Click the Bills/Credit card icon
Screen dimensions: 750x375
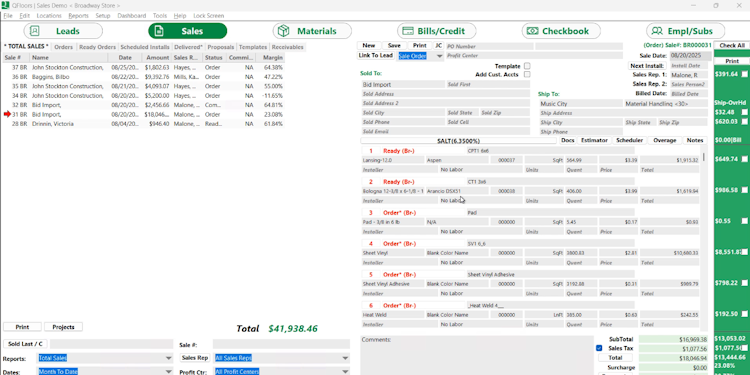coord(408,31)
